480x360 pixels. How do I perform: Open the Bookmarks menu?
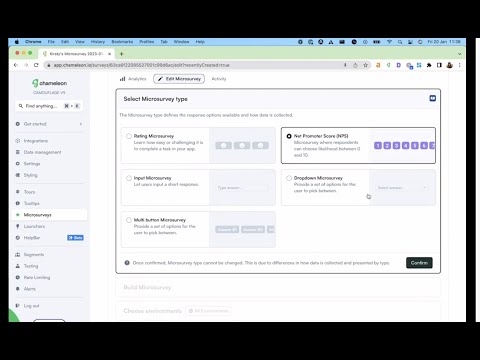[x=122, y=42]
